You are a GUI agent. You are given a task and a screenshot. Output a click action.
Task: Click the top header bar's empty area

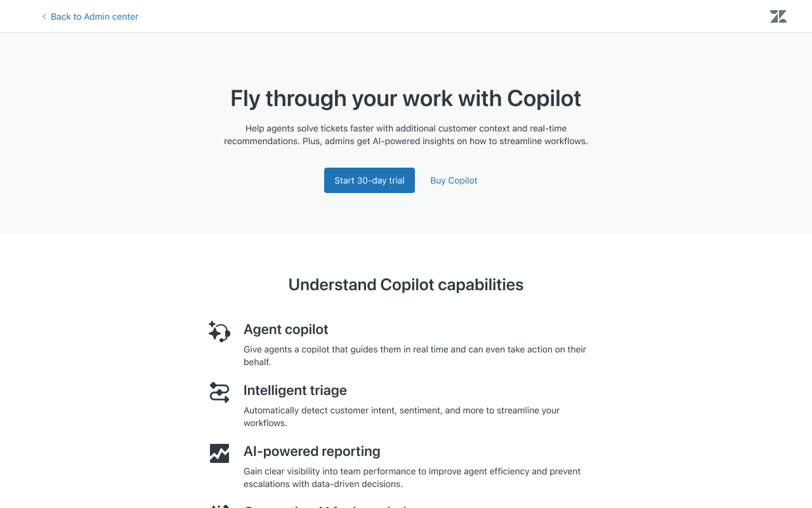(444, 17)
